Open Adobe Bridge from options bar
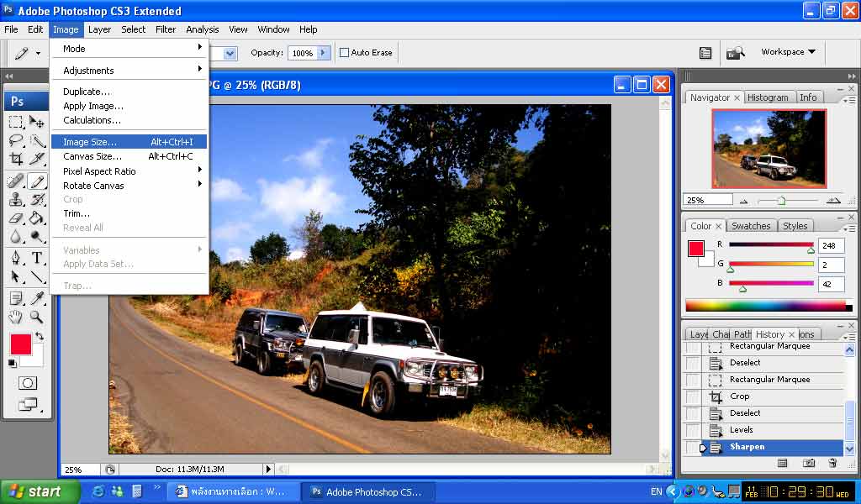 pyautogui.click(x=735, y=53)
